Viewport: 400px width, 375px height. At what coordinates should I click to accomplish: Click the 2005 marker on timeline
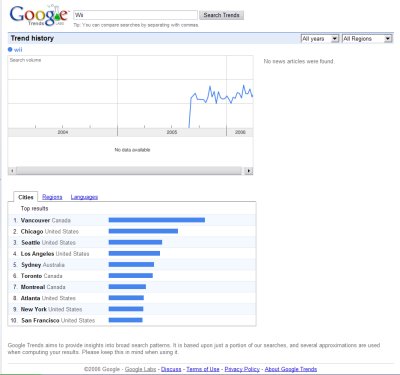[172, 132]
